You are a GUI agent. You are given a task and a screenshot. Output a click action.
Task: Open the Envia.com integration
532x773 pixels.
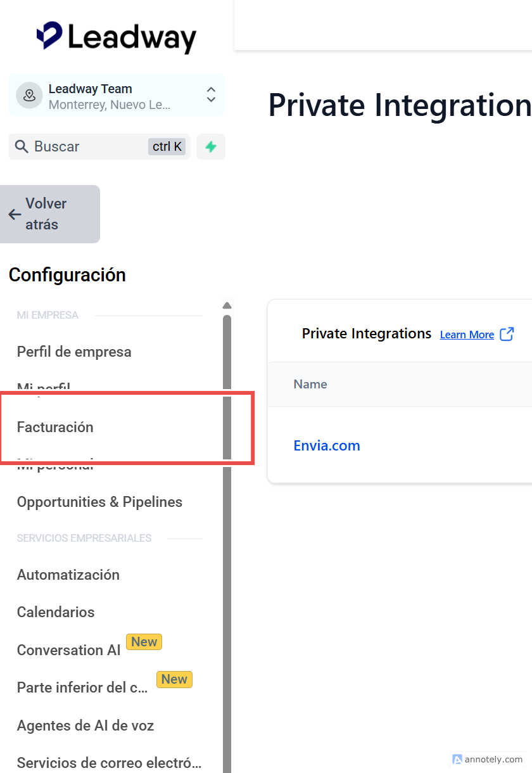coord(327,445)
